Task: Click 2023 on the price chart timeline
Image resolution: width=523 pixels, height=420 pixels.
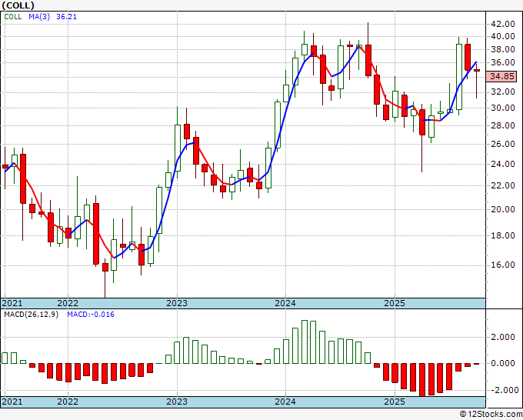Action: 177,303
